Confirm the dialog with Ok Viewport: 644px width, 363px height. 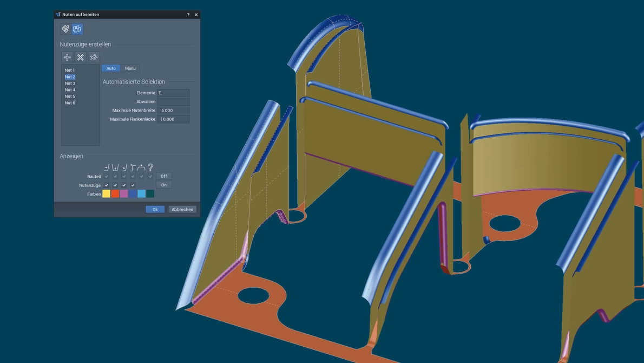155,210
